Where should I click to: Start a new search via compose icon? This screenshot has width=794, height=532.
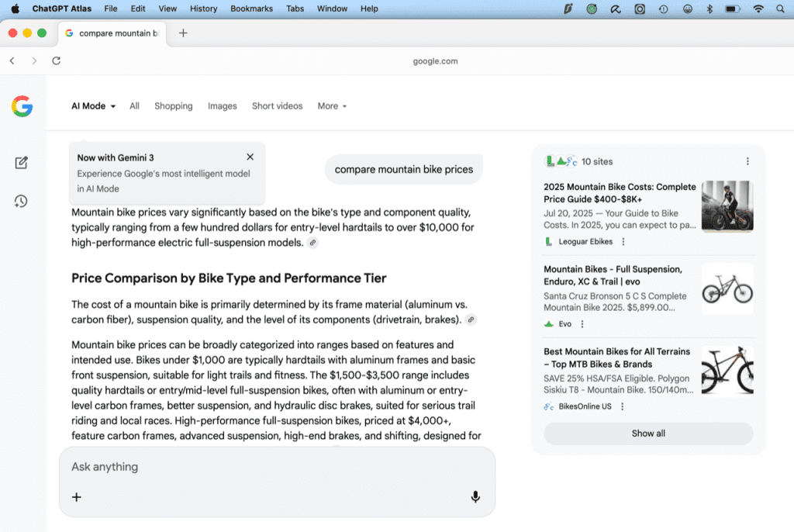pyautogui.click(x=21, y=163)
